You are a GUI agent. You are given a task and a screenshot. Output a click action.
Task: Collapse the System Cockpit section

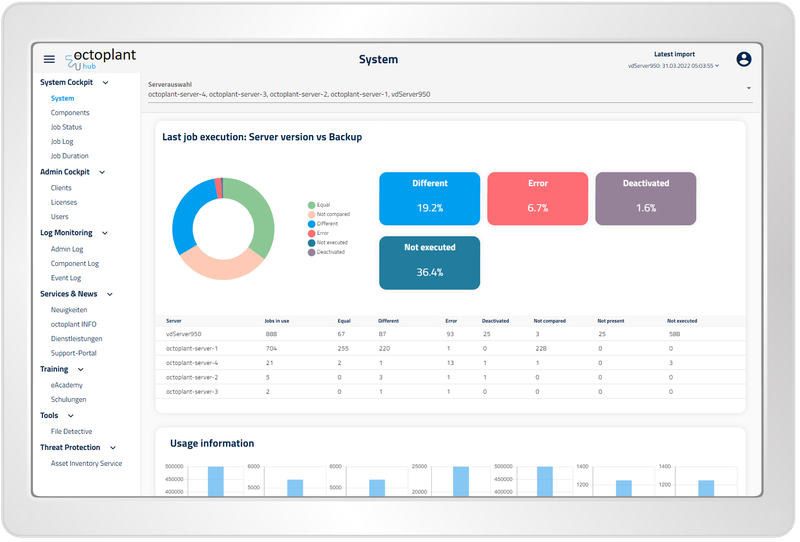pos(105,83)
